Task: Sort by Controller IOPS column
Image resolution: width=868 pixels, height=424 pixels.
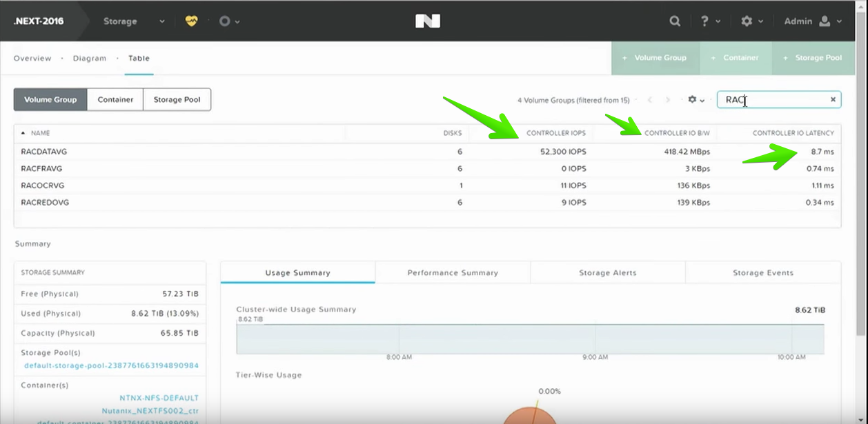Action: point(556,133)
